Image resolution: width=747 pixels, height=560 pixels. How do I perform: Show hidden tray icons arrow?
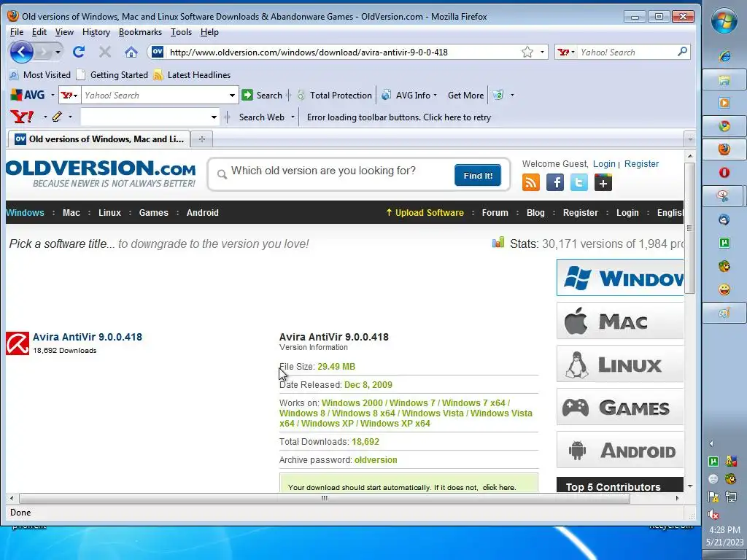pyautogui.click(x=711, y=444)
